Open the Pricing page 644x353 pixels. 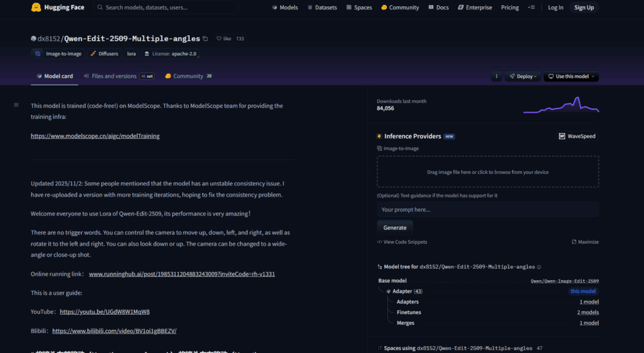509,8
